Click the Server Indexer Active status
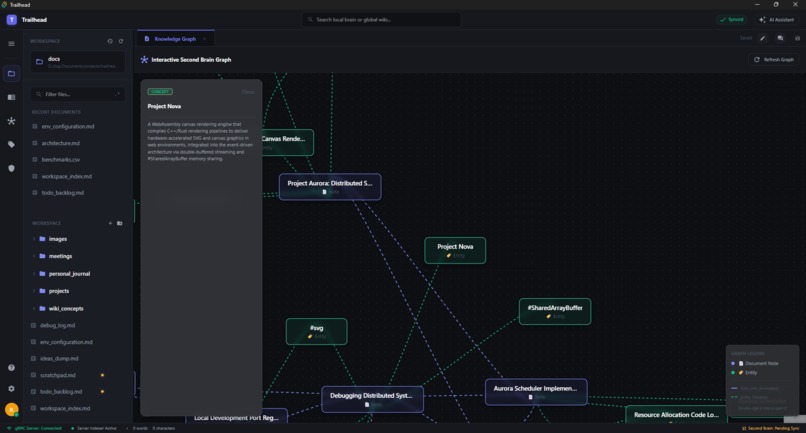The image size is (806, 433). [94, 428]
